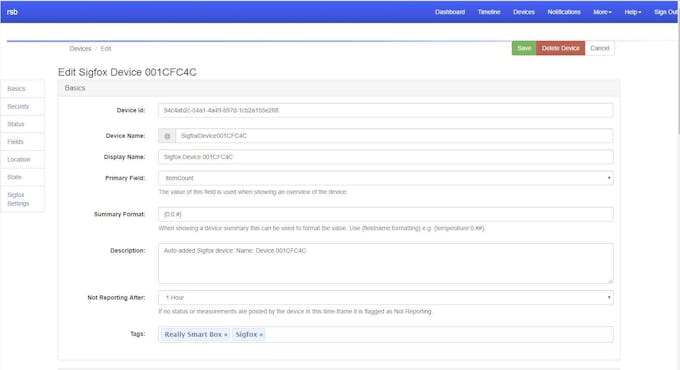
Task: Remove the Really Smart Box tag
Action: 226,335
